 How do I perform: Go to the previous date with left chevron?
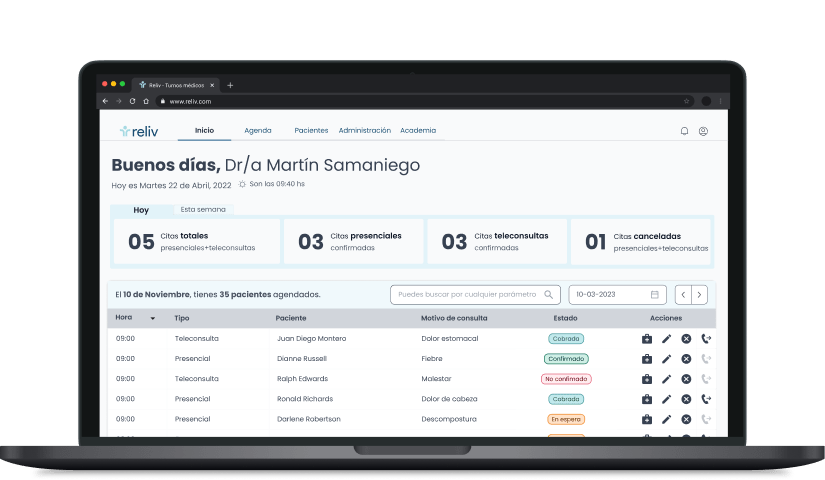pyautogui.click(x=683, y=295)
